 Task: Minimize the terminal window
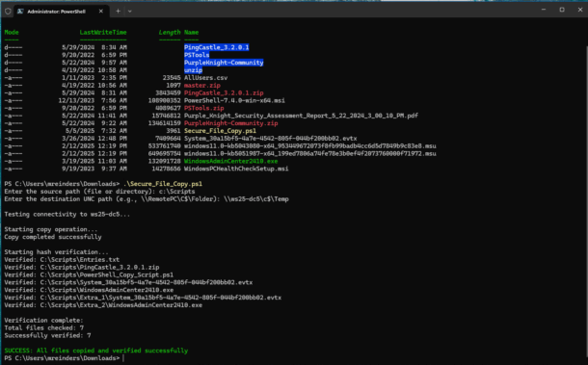tap(544, 10)
